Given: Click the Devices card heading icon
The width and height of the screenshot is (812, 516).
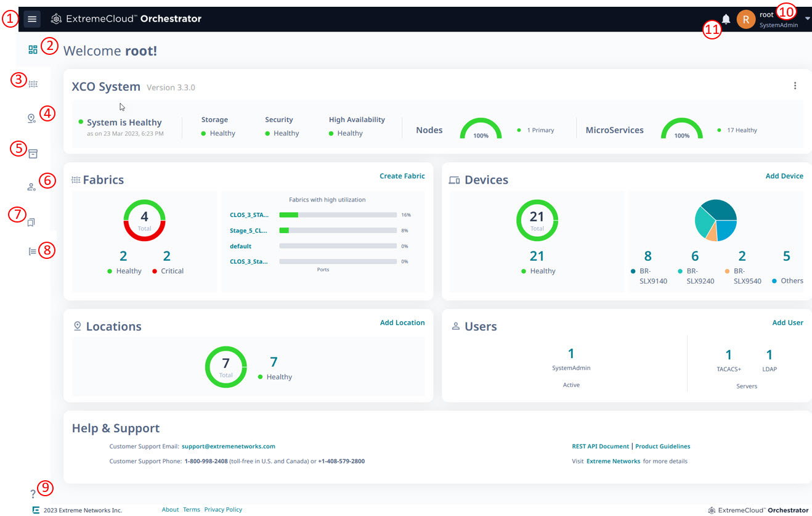Looking at the screenshot, I should coord(455,181).
